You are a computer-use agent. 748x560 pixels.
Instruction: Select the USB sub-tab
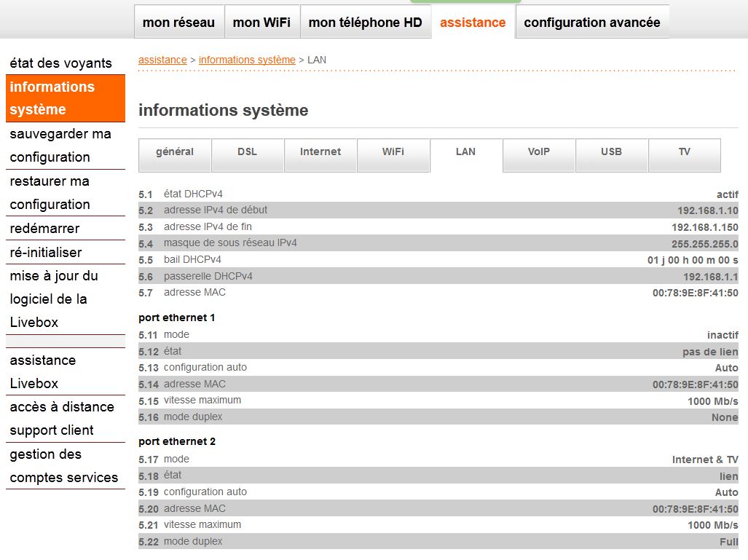click(611, 152)
